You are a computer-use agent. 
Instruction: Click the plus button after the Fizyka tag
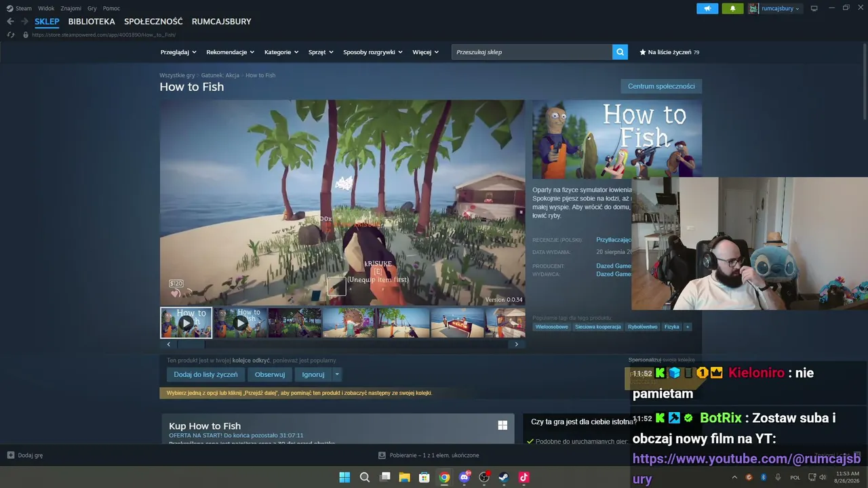(x=687, y=327)
